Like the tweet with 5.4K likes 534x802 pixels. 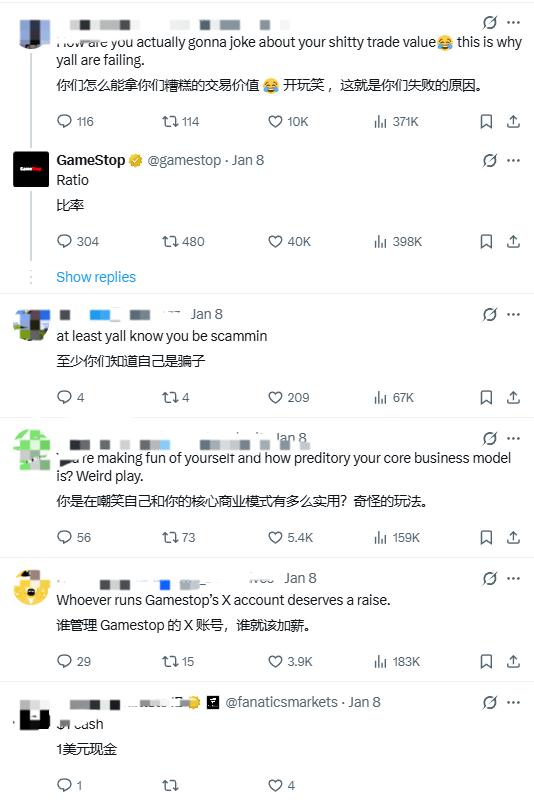(x=290, y=538)
